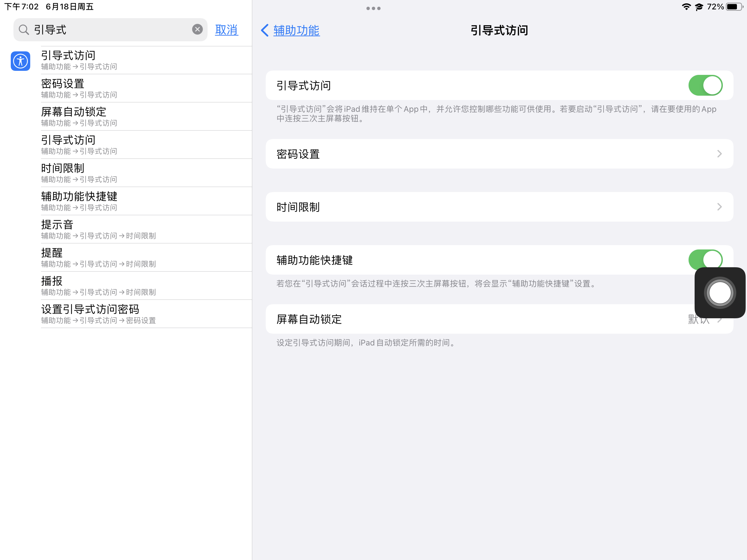Disable the 引导式访问 toggle switch

click(705, 85)
